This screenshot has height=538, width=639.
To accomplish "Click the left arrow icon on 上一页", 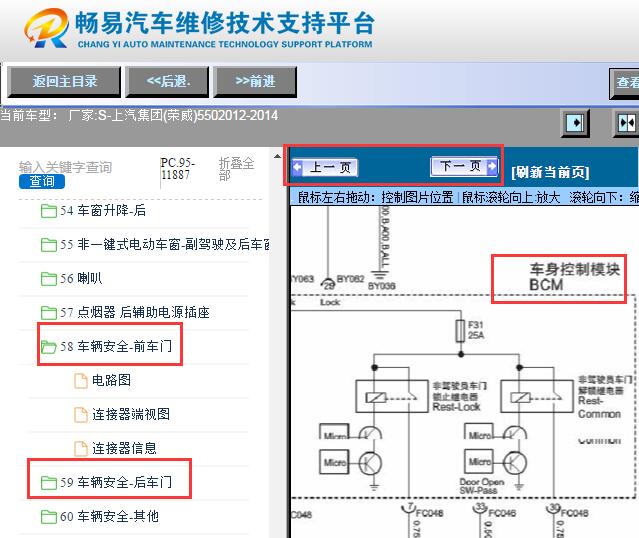I will pos(297,167).
